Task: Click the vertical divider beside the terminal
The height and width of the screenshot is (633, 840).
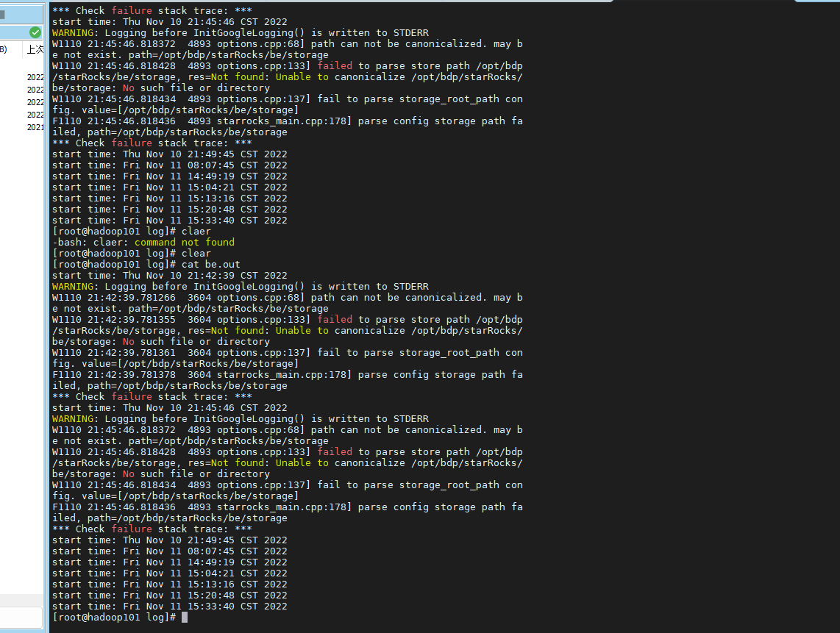Action: [x=46, y=316]
